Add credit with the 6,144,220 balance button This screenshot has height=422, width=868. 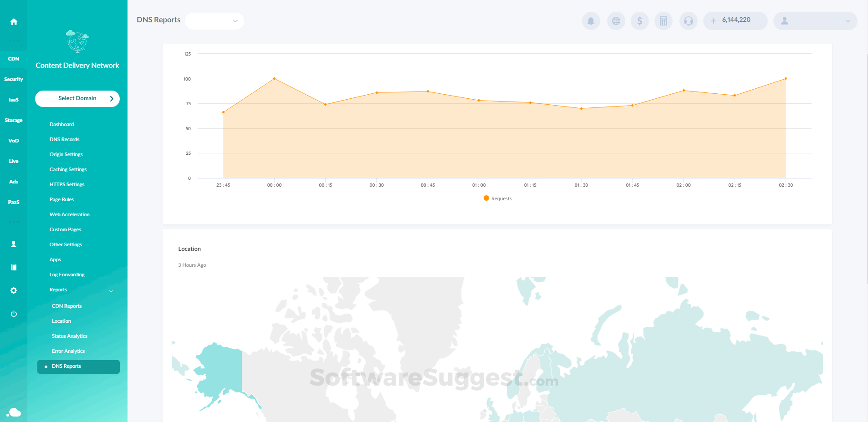[x=735, y=21]
